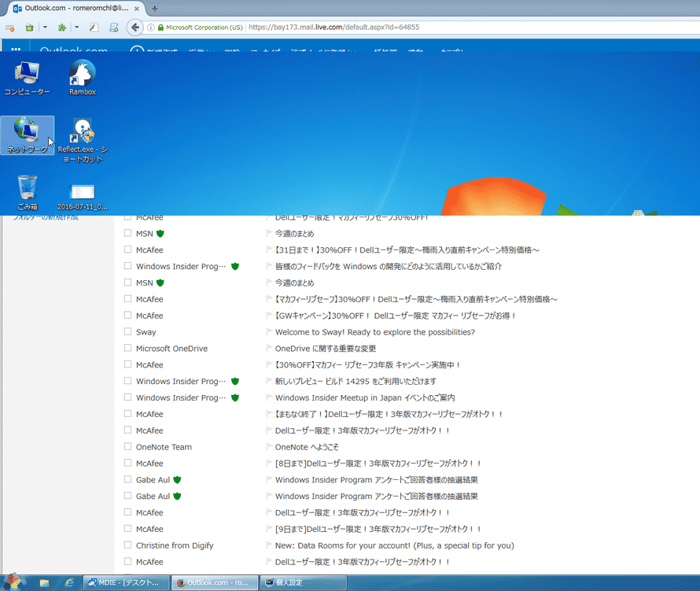Click the green padlock security icon
The width and height of the screenshot is (700, 591).
tap(160, 28)
